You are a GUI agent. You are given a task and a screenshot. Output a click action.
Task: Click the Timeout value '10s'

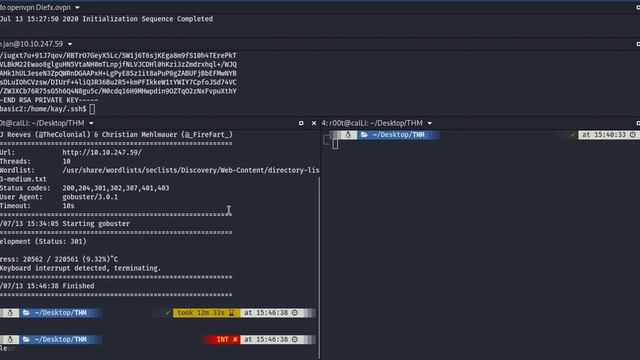[x=68, y=206]
